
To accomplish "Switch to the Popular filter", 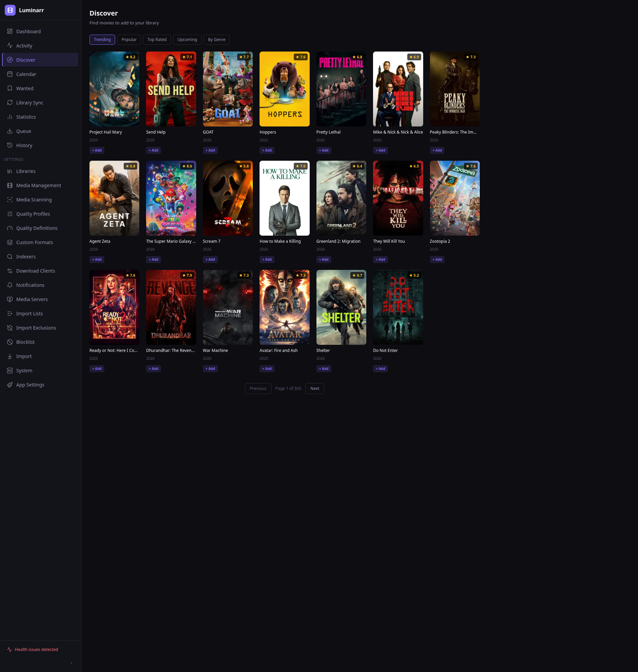I will point(129,39).
